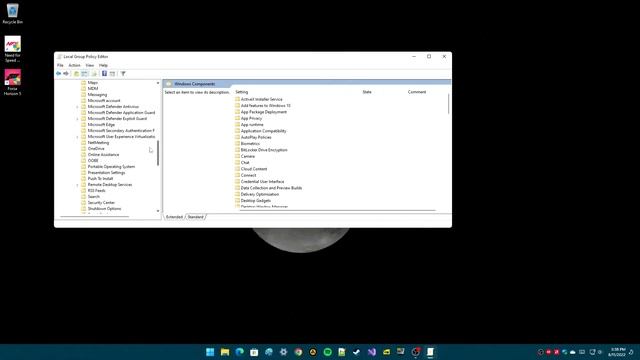Select BitLocker Drive Encryption in settings list
Image resolution: width=640 pixels, height=360 pixels.
pos(264,150)
